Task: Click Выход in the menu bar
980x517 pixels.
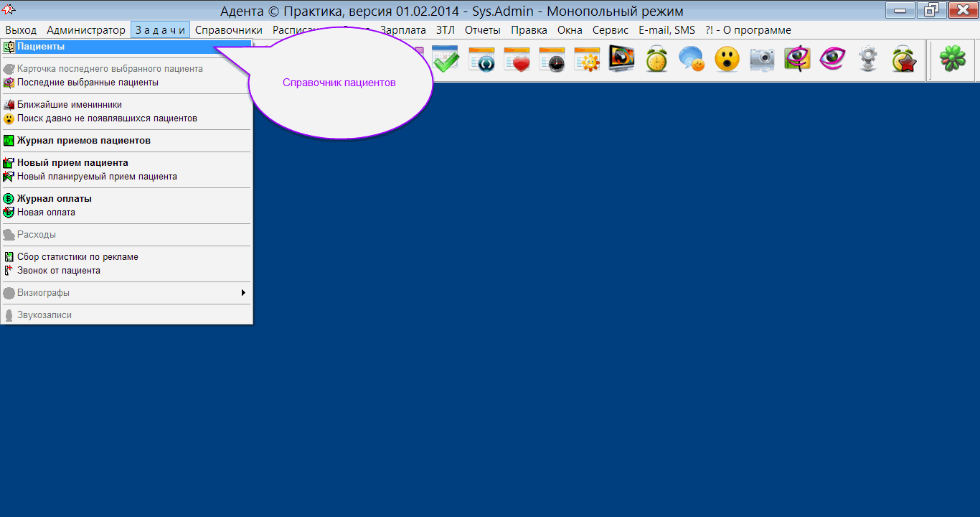Action: click(21, 30)
